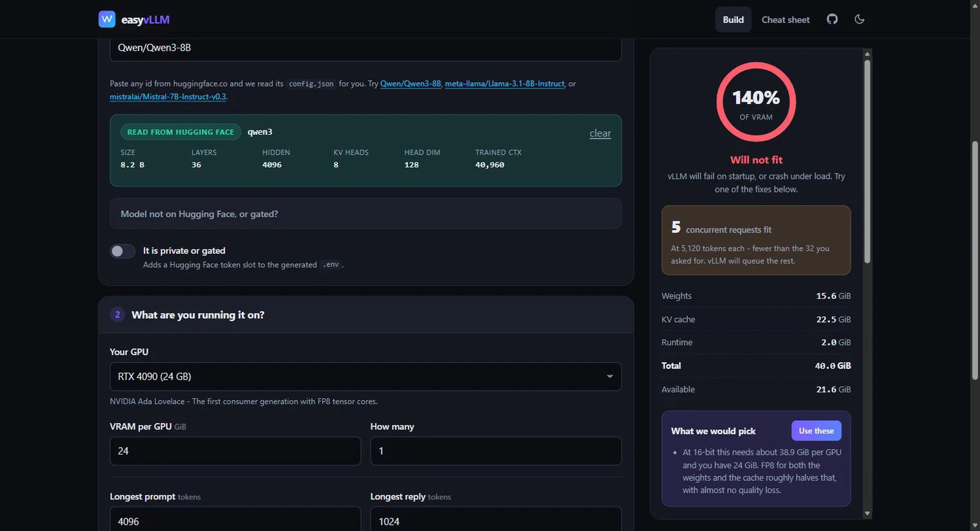Image resolution: width=980 pixels, height=531 pixels.
Task: Switch to the Build tab
Action: 733,20
